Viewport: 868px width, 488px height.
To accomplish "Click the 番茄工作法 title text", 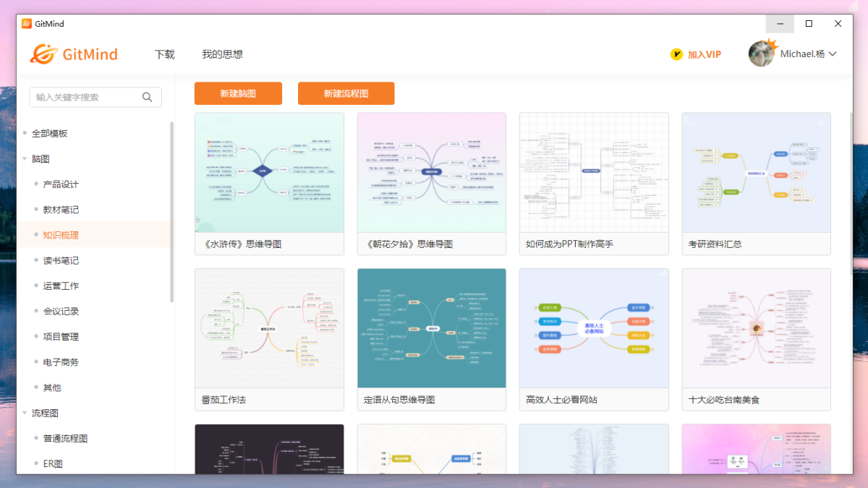I will [x=224, y=400].
